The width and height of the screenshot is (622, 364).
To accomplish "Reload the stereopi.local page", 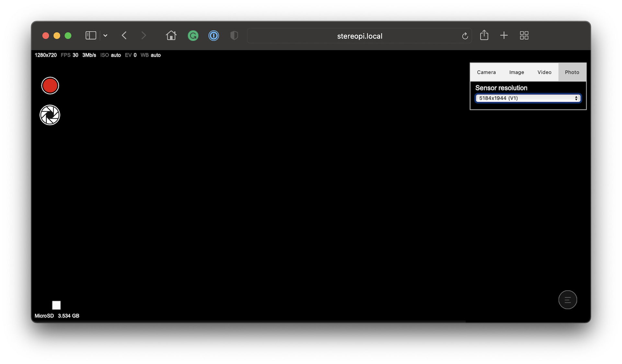I will click(x=465, y=36).
